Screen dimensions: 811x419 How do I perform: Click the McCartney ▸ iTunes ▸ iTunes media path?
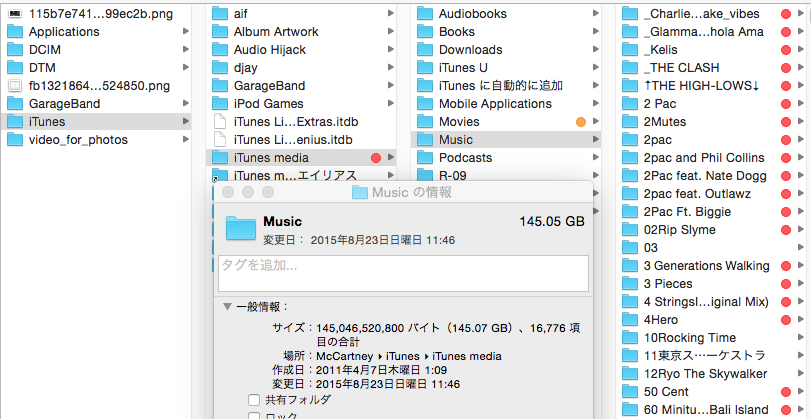[x=409, y=356]
